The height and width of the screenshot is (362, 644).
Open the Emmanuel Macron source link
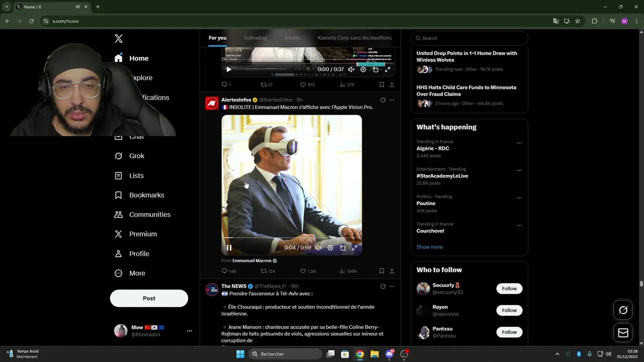pos(255,261)
